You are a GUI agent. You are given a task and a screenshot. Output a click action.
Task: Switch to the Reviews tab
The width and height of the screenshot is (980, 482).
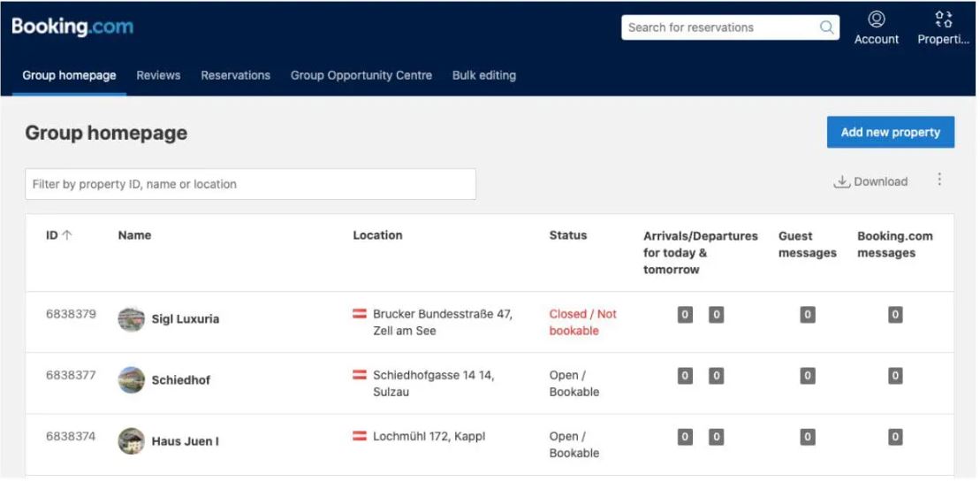click(x=158, y=75)
